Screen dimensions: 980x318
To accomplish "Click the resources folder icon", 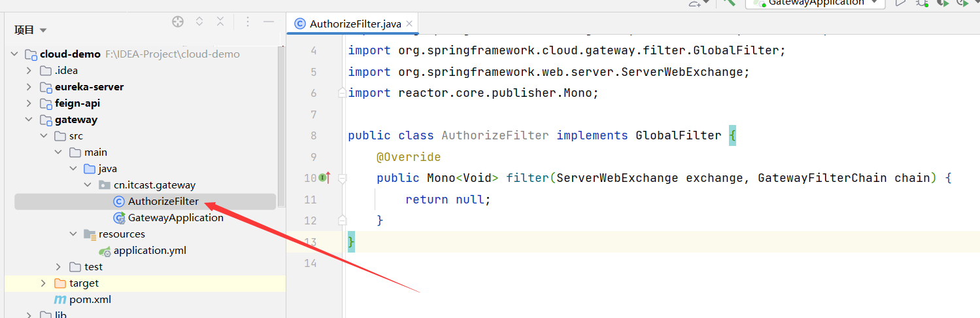I will (90, 234).
